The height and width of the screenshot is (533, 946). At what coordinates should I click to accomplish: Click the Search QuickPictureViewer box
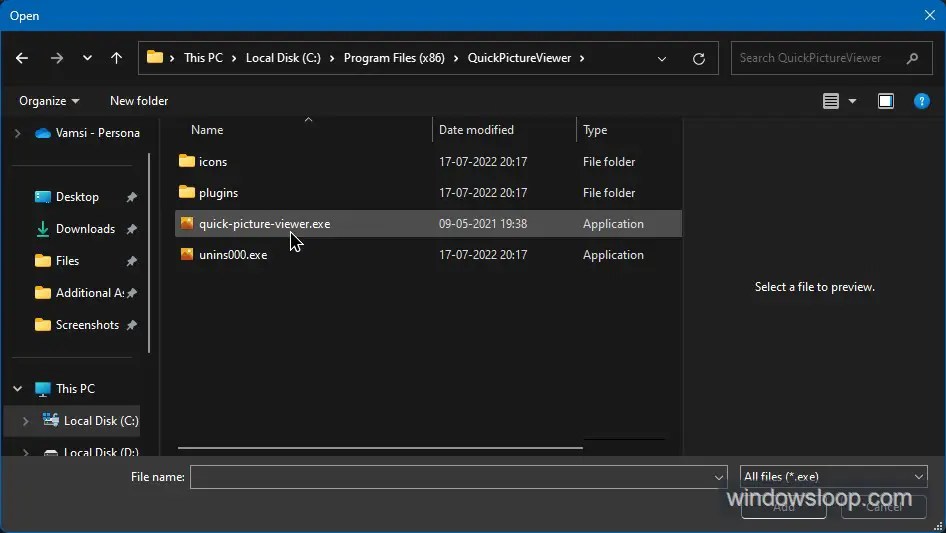pos(831,58)
